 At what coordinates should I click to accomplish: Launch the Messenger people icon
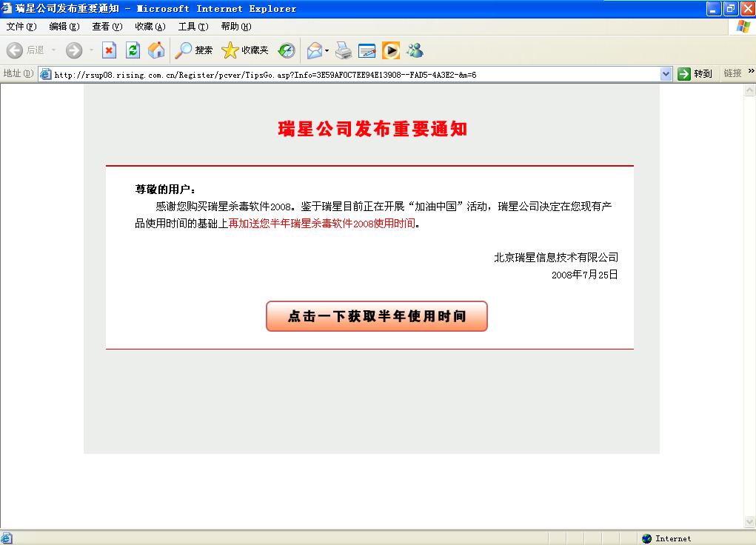coord(415,50)
